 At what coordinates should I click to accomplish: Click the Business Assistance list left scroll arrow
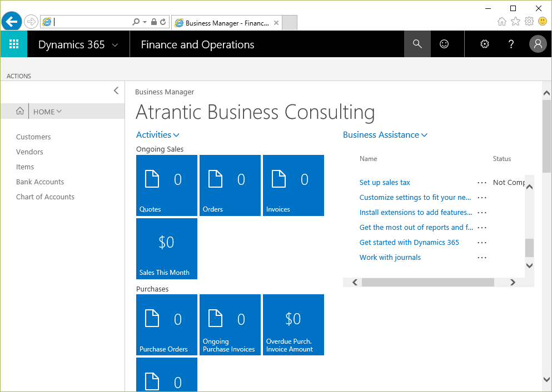click(x=355, y=282)
